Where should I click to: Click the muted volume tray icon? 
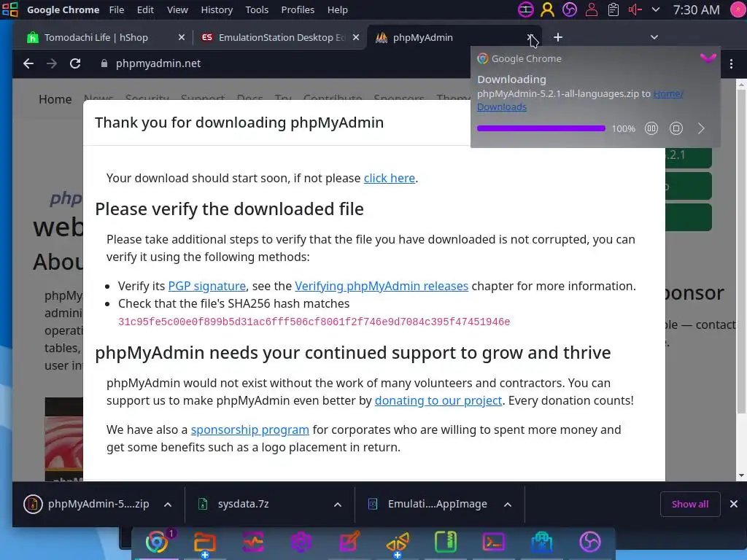tap(635, 9)
